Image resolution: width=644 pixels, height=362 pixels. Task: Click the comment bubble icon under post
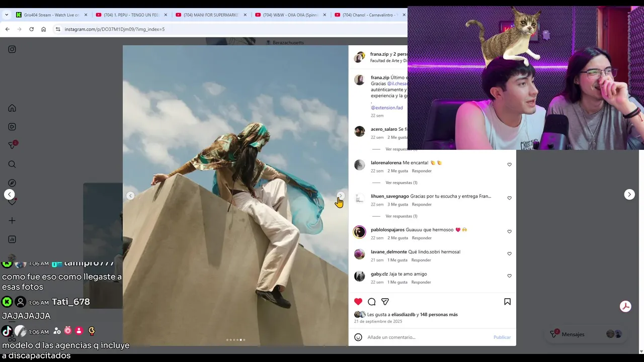(x=372, y=302)
